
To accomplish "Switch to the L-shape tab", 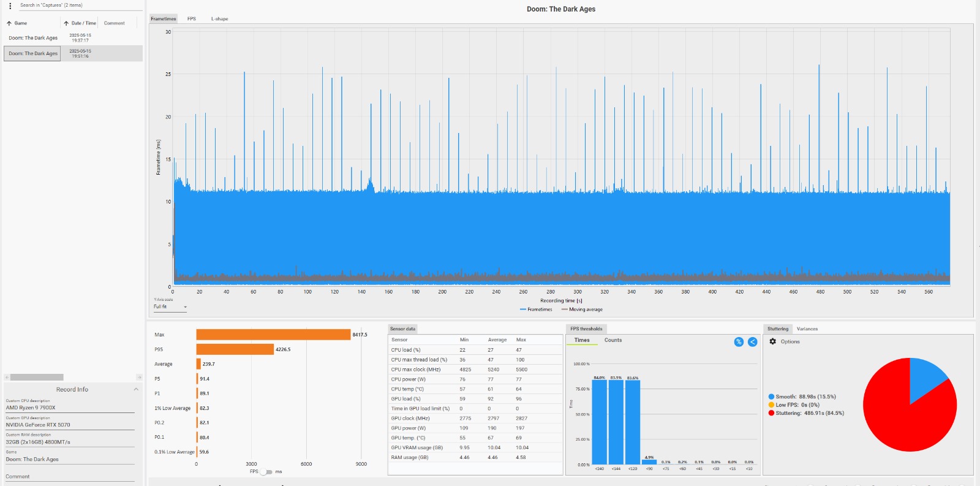I will point(219,19).
